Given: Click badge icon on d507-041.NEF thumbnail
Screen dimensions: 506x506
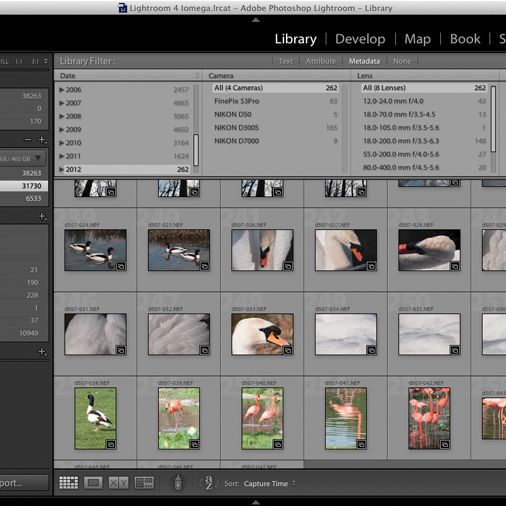Looking at the screenshot, I should tap(361, 445).
